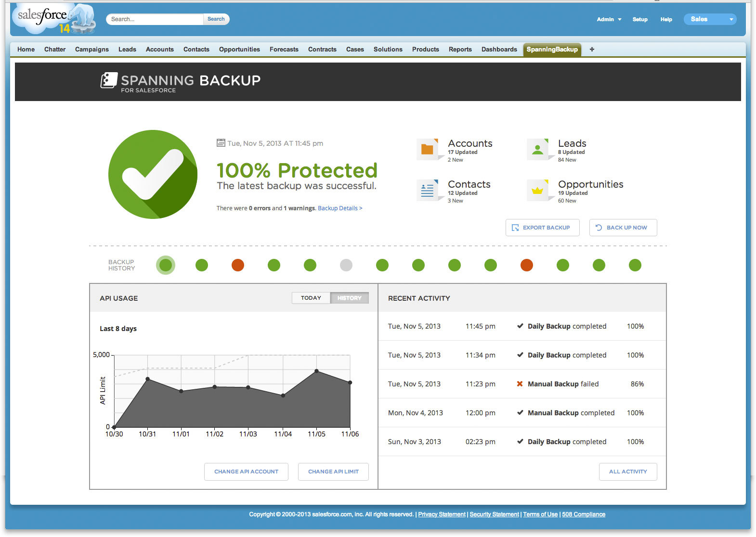Select the gray backup history dot
756x537 pixels.
[x=346, y=265]
